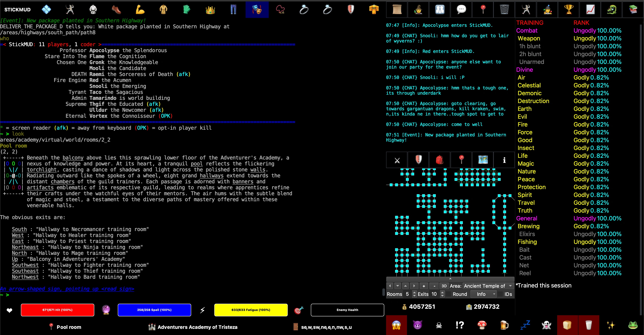Toggle the IDs checkbox in the mapper
This screenshot has height=335, width=644.
coord(501,294)
